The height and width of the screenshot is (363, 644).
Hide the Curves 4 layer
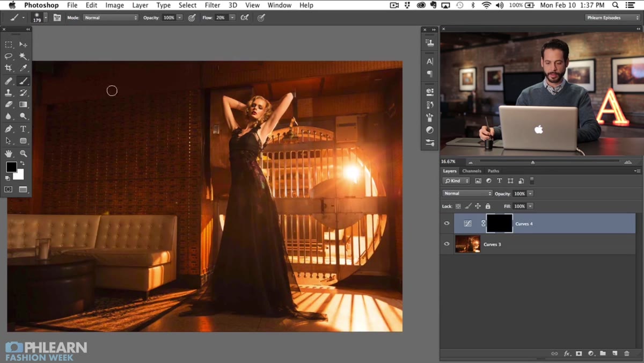(447, 223)
